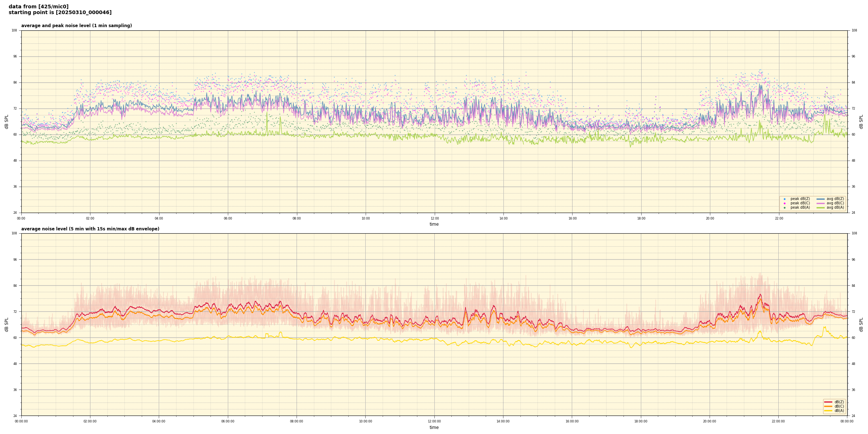Click the left 'dB SPL' label of top chart
868x434 pixels.
(x=7, y=122)
